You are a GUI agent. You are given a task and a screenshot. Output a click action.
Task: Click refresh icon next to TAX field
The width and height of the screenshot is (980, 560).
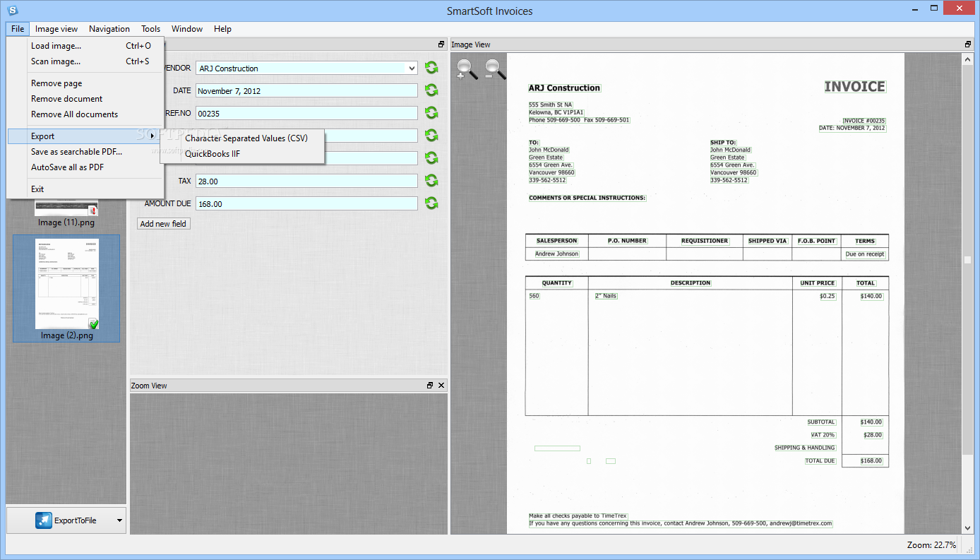(431, 181)
